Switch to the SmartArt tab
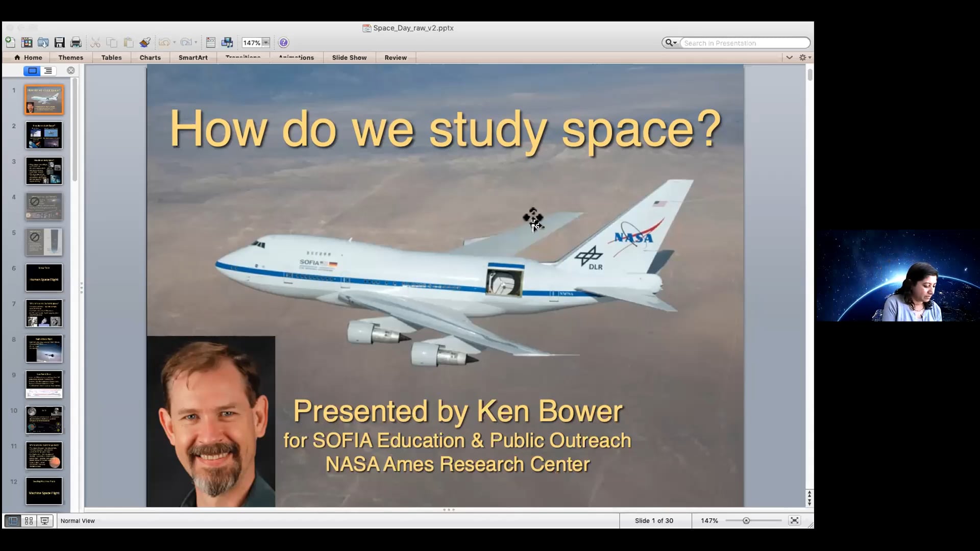 pos(193,58)
